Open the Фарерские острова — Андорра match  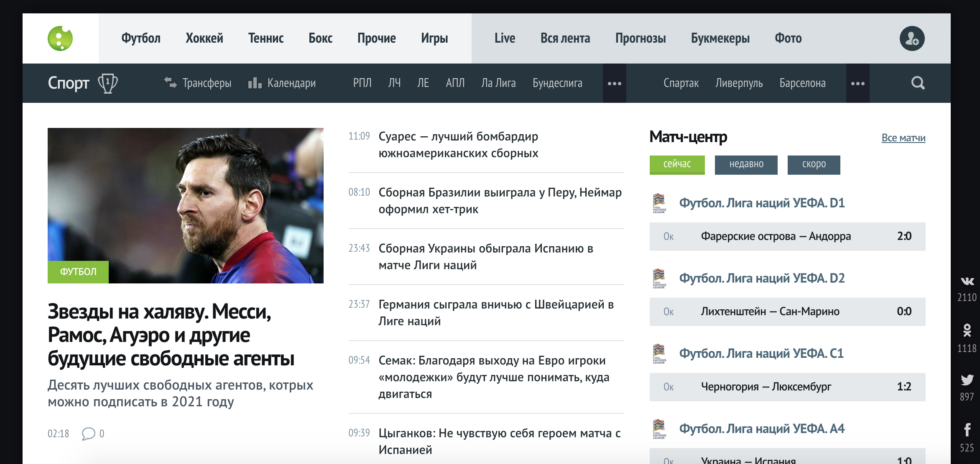click(x=788, y=237)
